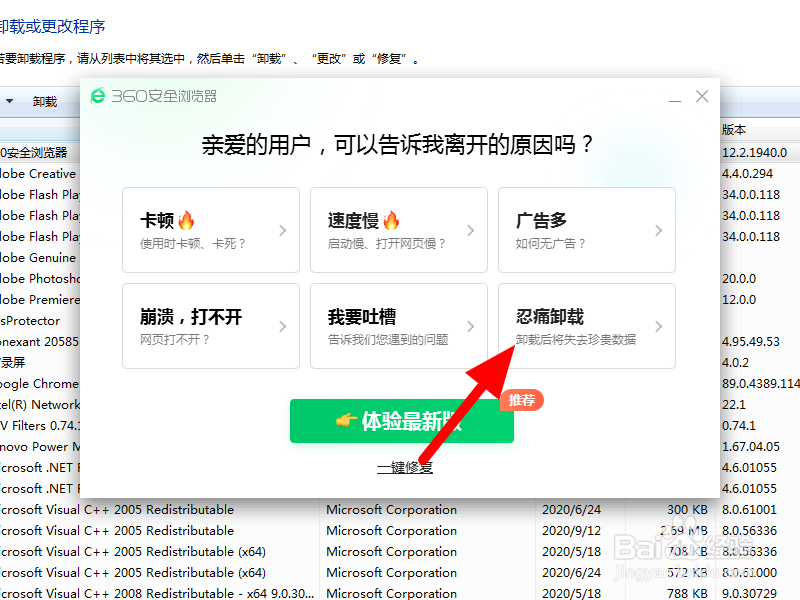The height and width of the screenshot is (600, 800).
Task: Select Visual C++ 2005 (x64) row dated 2020/6/24
Action: pyautogui.click(x=400, y=572)
